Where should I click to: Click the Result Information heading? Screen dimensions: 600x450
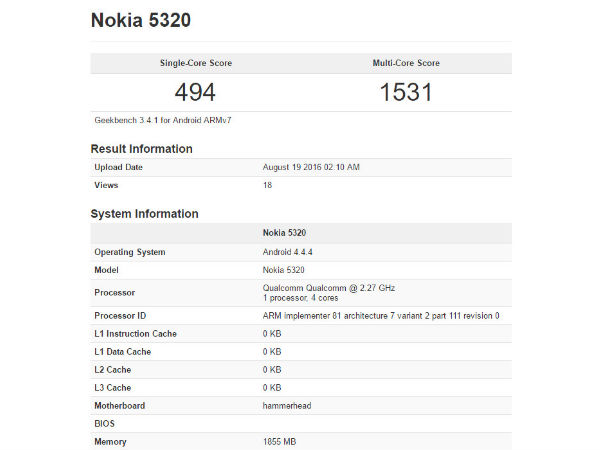pyautogui.click(x=142, y=149)
